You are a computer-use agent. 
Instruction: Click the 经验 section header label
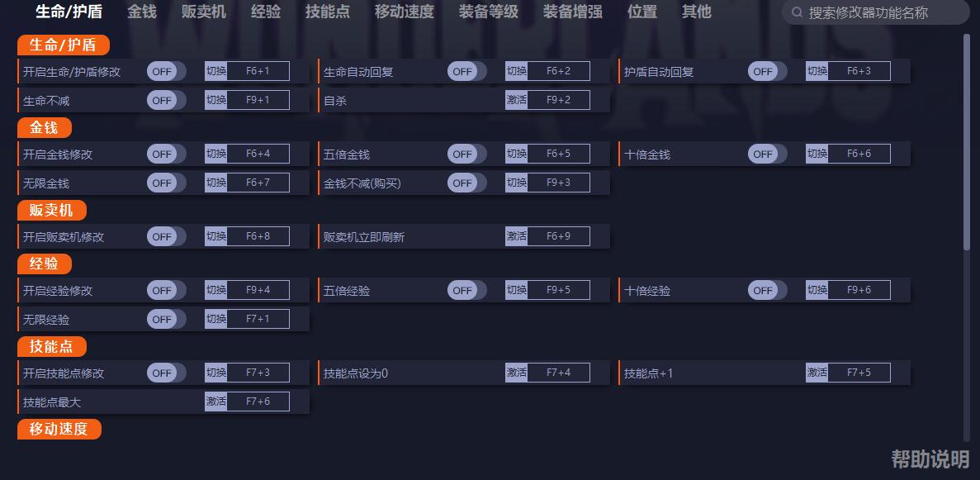click(44, 264)
